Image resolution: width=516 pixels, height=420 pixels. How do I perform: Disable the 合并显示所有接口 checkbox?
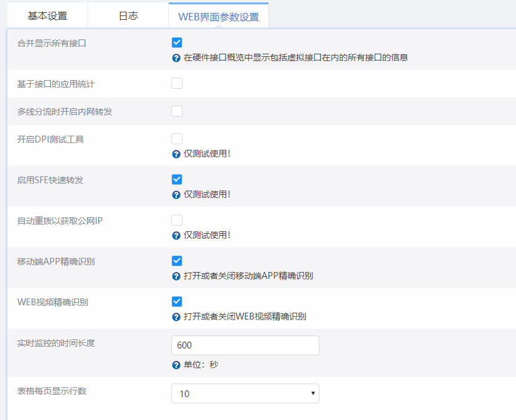[177, 42]
